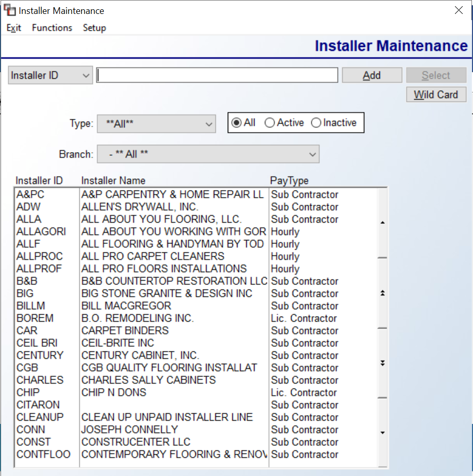Click Lic. Contractor paytype in BOREM row
The image size is (473, 476).
(x=304, y=318)
